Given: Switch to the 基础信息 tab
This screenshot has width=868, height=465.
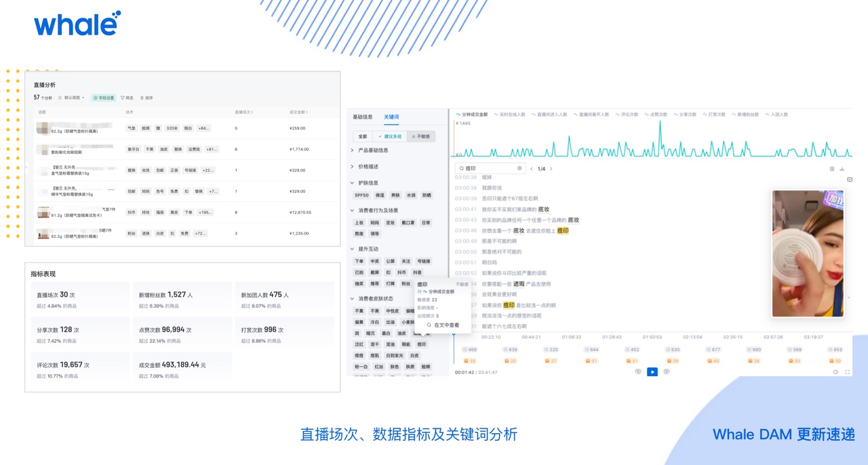Looking at the screenshot, I should [363, 117].
